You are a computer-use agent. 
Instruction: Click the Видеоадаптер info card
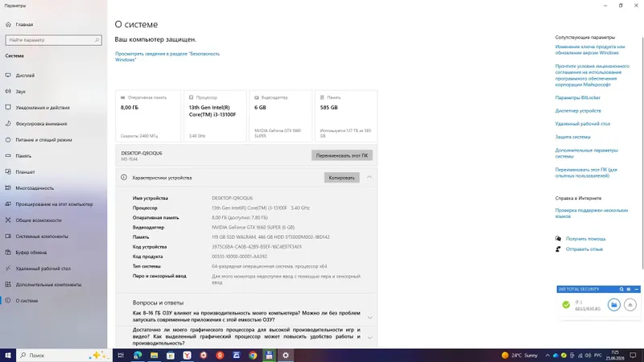[x=280, y=116]
